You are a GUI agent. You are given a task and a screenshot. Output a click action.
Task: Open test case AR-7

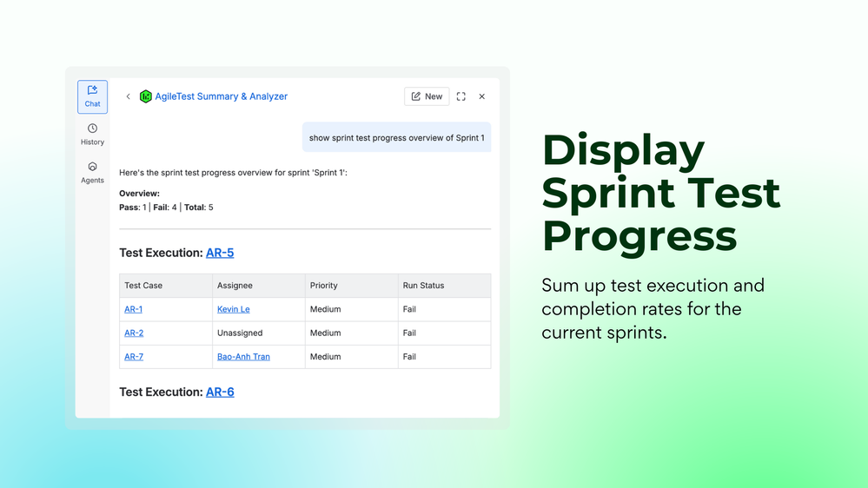(134, 357)
